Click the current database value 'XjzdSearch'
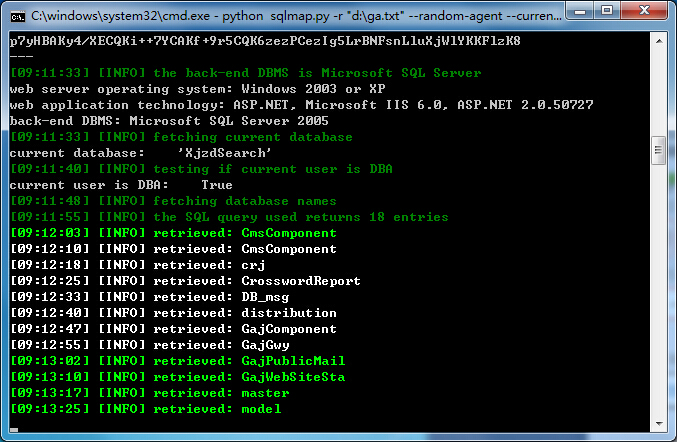Viewport: 677px width, 442px height. pyautogui.click(x=225, y=153)
